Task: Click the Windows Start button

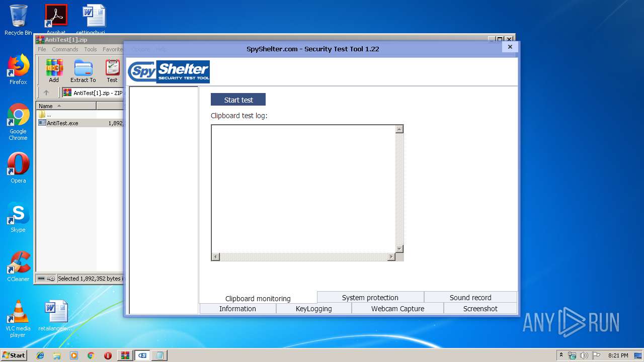Action: pos(14,355)
